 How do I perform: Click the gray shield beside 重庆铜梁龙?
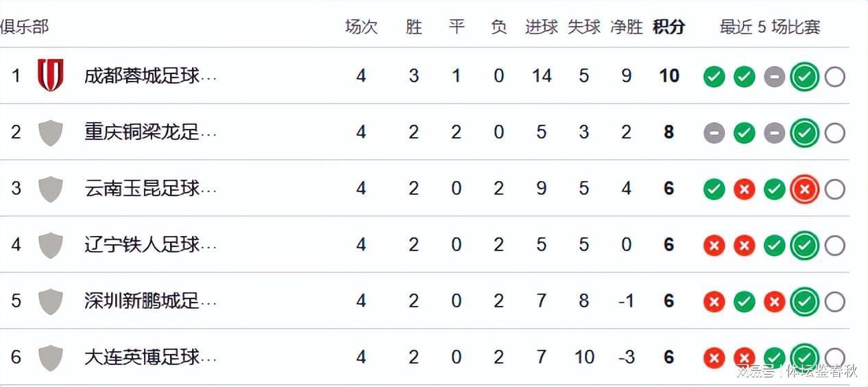point(51,132)
